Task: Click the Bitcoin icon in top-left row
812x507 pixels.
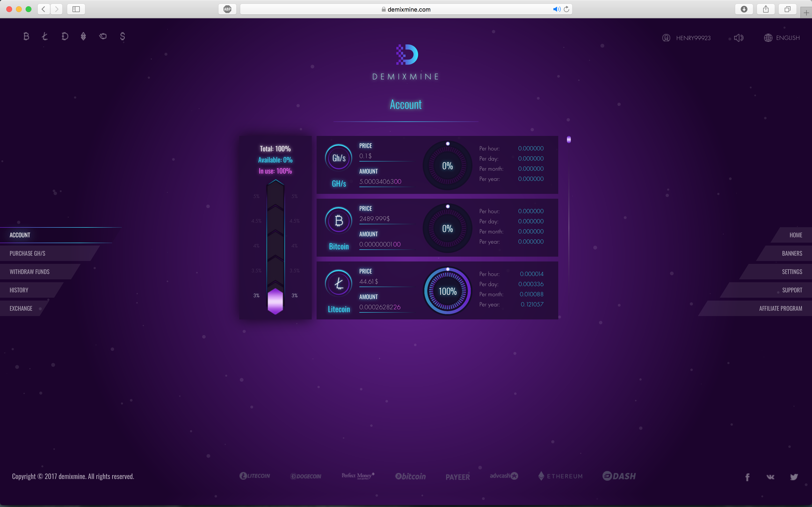Action: (26, 36)
